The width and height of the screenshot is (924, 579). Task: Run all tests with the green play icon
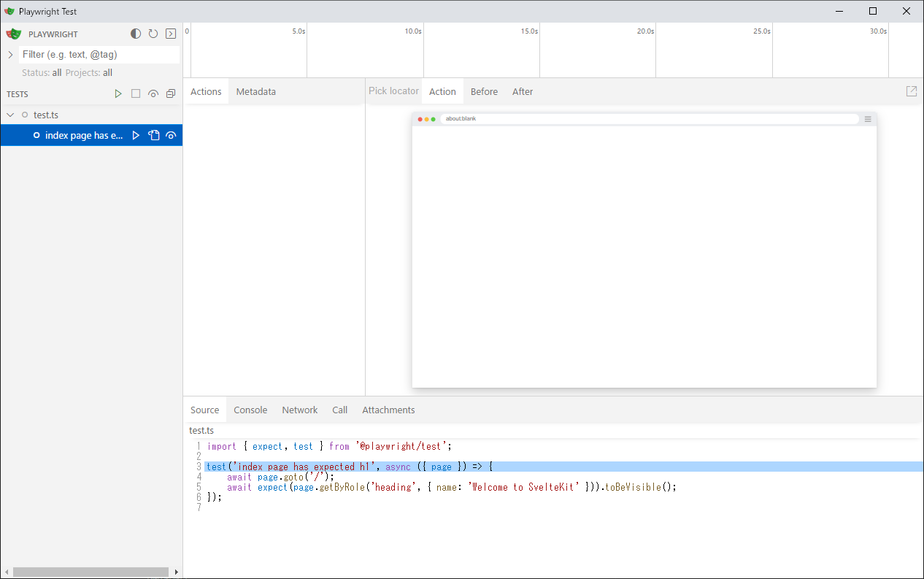118,94
